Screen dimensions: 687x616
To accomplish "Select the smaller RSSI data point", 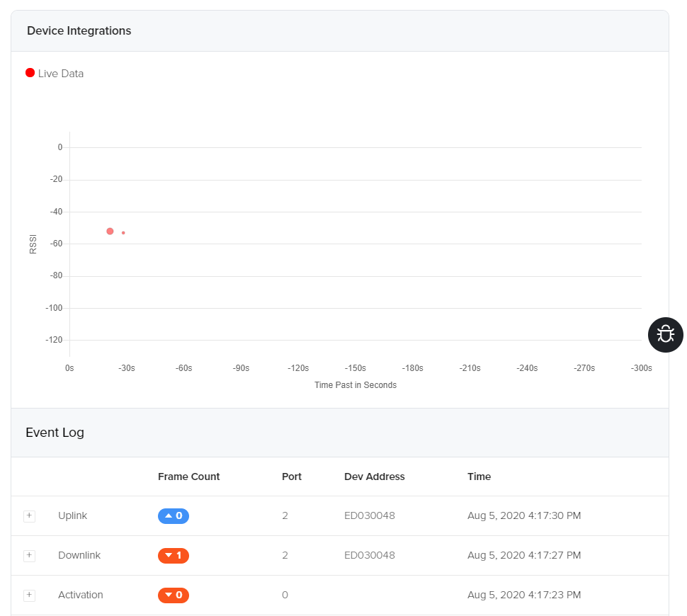I will click(x=123, y=233).
